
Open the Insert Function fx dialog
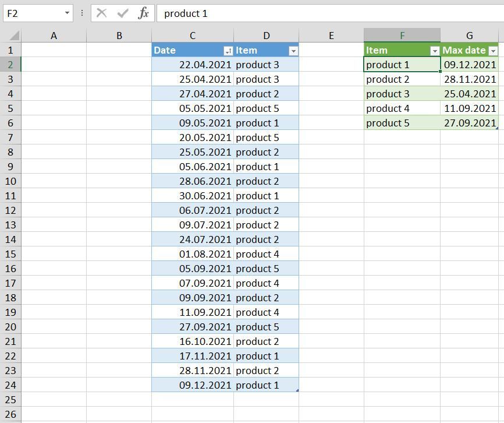[x=143, y=13]
